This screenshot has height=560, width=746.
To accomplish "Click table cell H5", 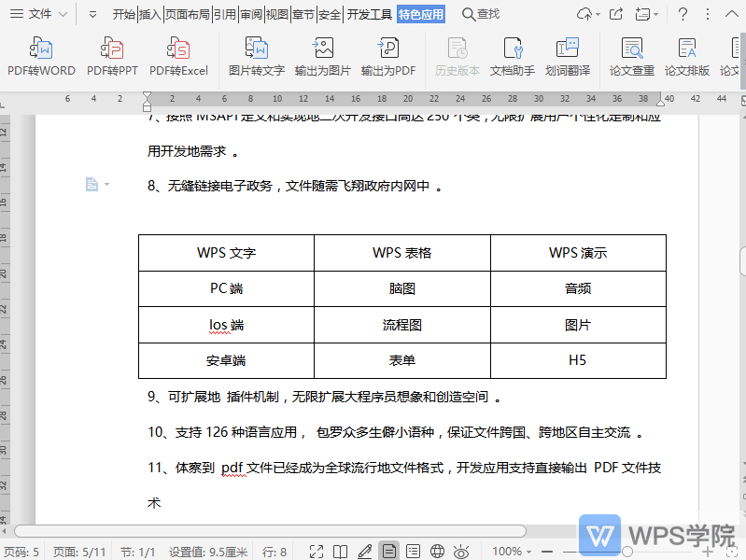I will (578, 360).
